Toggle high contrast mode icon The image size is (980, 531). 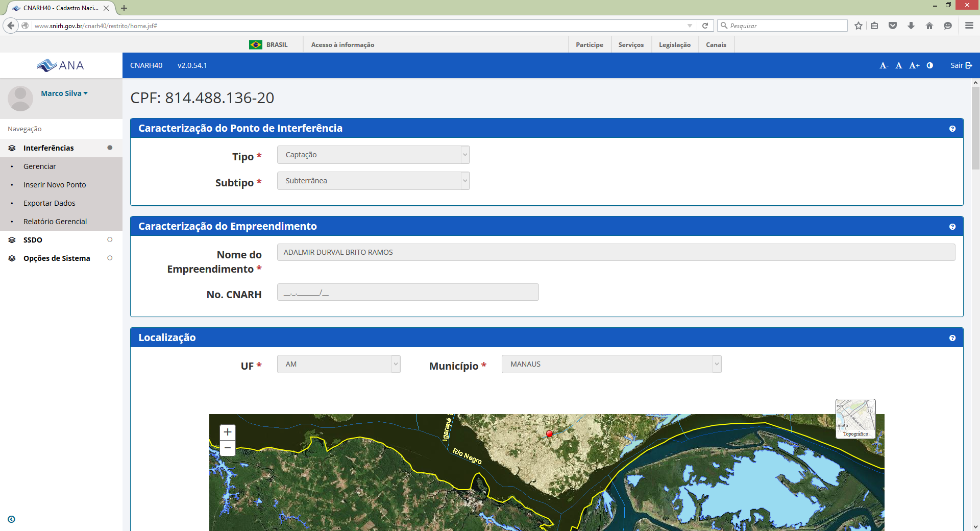[930, 65]
